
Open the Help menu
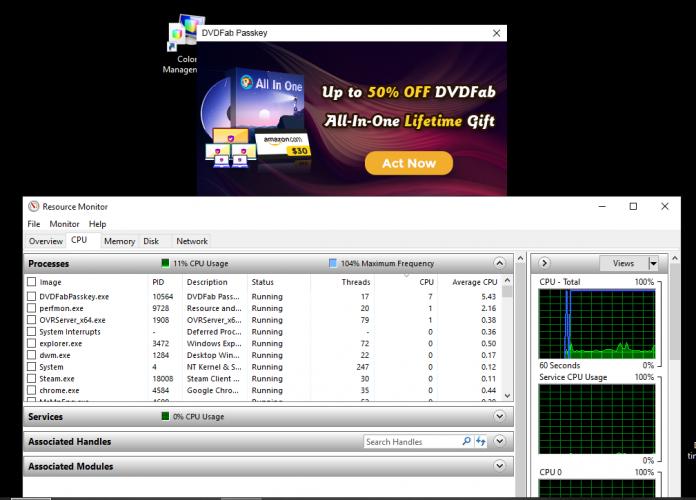pyautogui.click(x=97, y=224)
